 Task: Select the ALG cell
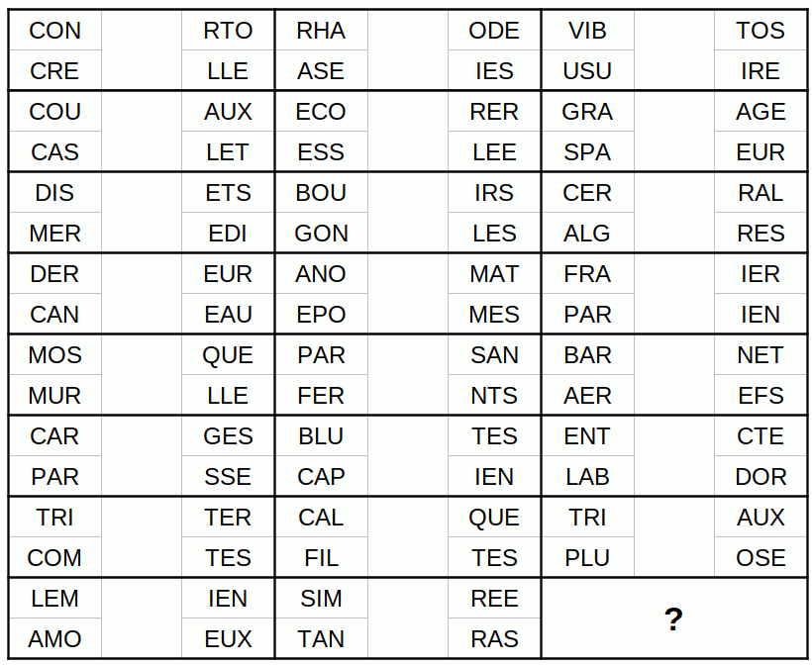pos(587,234)
